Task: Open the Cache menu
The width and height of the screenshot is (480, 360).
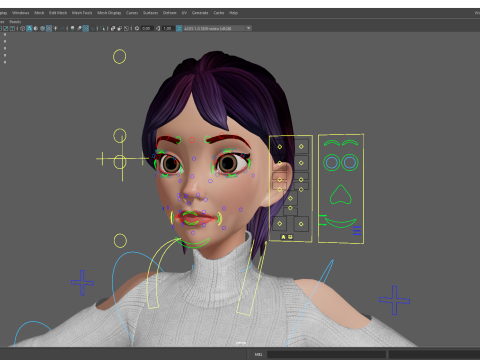Action: tap(219, 13)
